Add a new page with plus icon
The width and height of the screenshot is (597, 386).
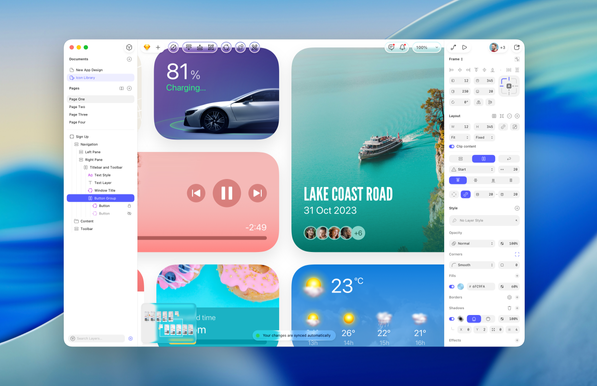[x=129, y=88]
